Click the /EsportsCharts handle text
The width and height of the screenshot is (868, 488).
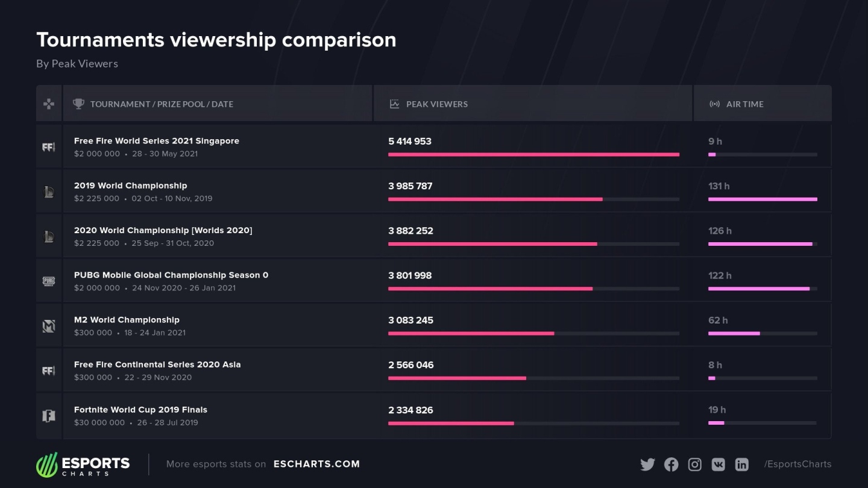tap(797, 464)
